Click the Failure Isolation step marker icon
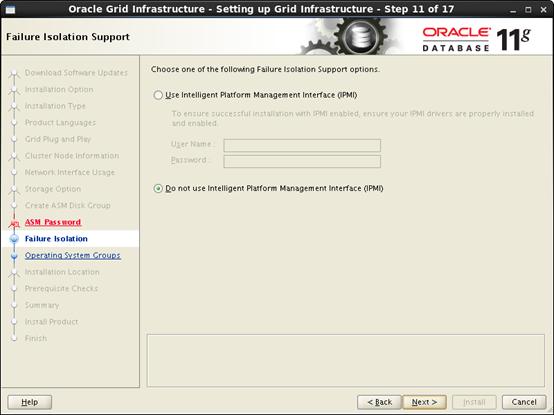This screenshot has width=554, height=415. click(x=14, y=239)
